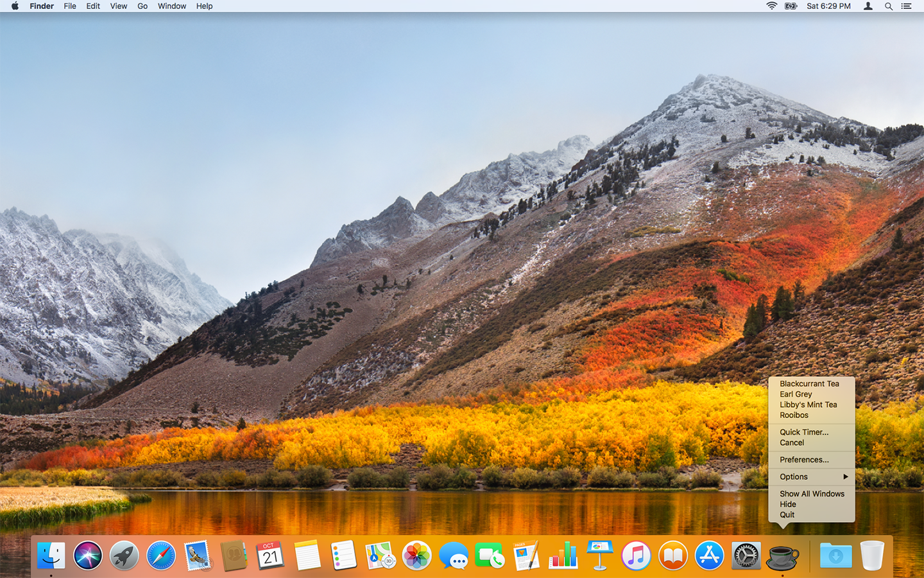Open the Apple menu
The image size is (924, 578).
(x=15, y=6)
